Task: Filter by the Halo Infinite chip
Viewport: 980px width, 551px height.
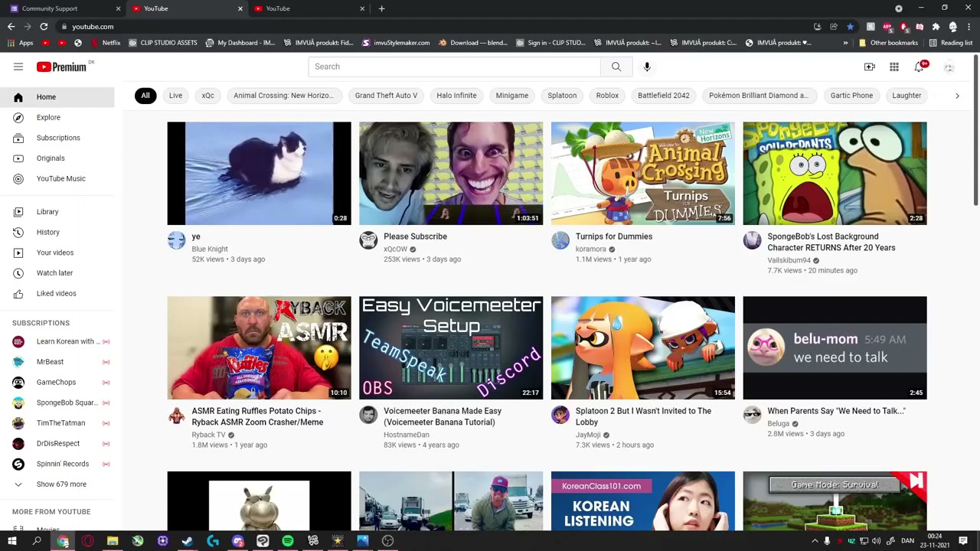Action: 456,96
